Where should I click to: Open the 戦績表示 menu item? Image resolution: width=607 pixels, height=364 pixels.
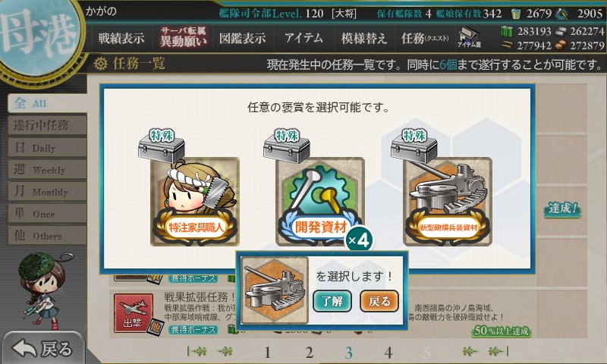tap(121, 38)
